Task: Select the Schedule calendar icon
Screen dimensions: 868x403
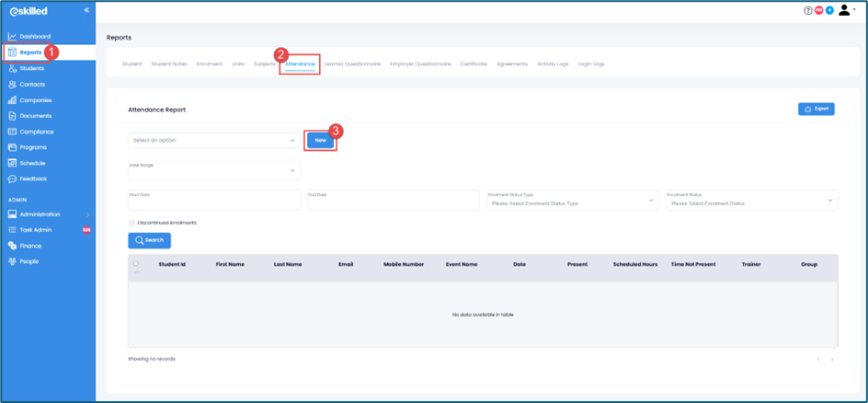Action: [13, 163]
